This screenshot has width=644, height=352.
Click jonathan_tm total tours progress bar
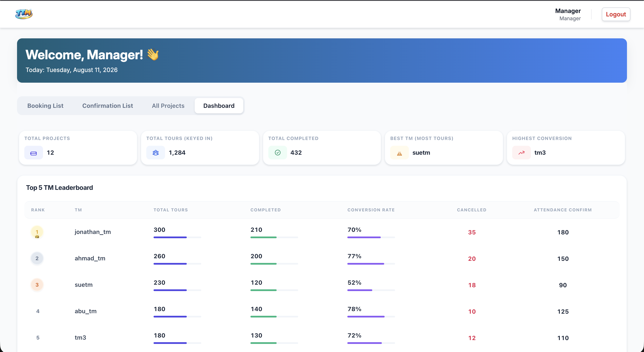click(177, 237)
